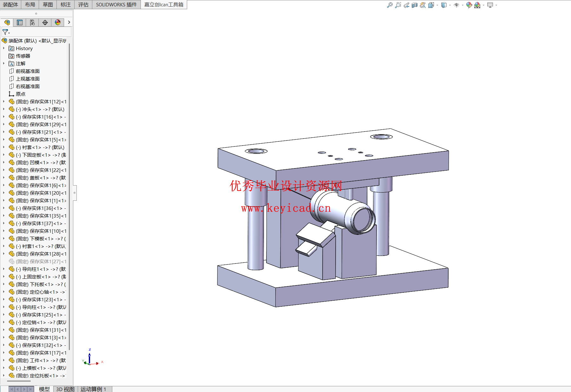The height and width of the screenshot is (392, 571).
Task: Select the 上视基准面 plane
Action: pos(28,79)
